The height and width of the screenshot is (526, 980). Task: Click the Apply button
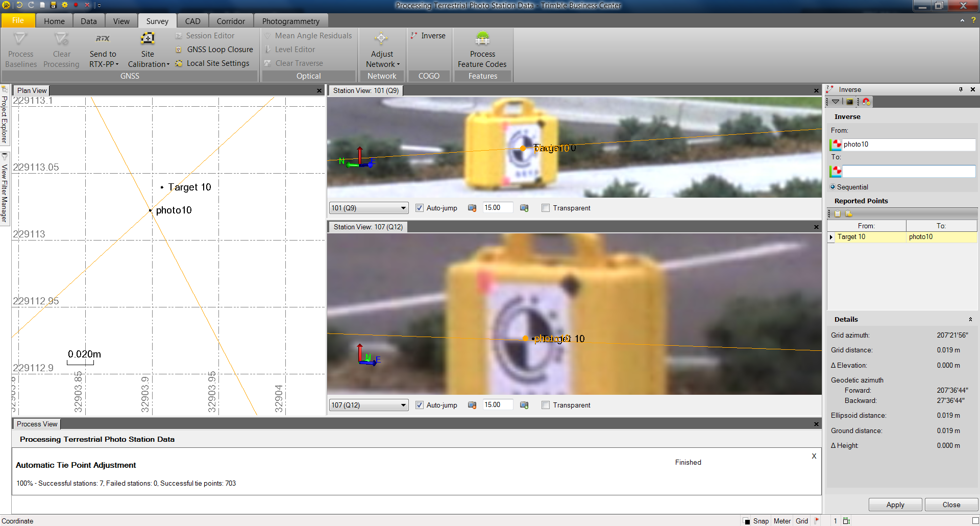point(895,505)
